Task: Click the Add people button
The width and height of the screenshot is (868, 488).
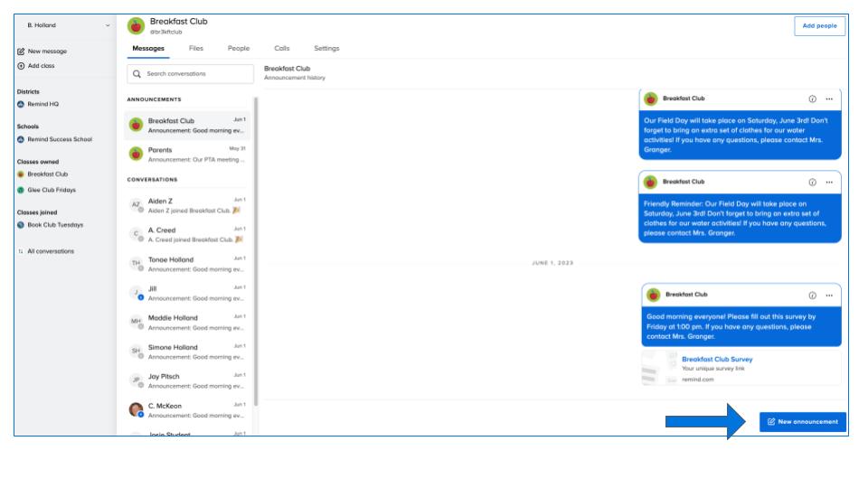Action: [819, 26]
